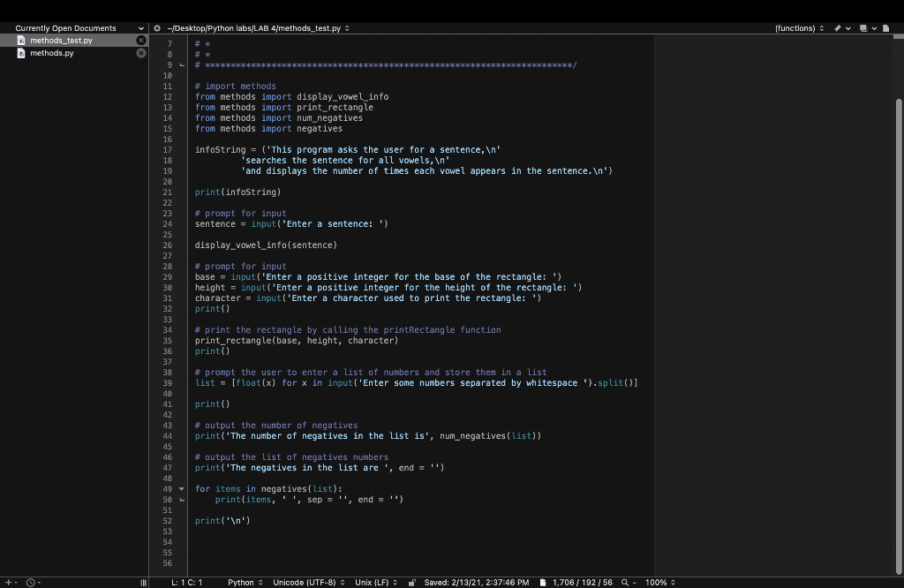The width and height of the screenshot is (904, 588).
Task: Click the plus icon at bottom left
Action: pos(8,582)
